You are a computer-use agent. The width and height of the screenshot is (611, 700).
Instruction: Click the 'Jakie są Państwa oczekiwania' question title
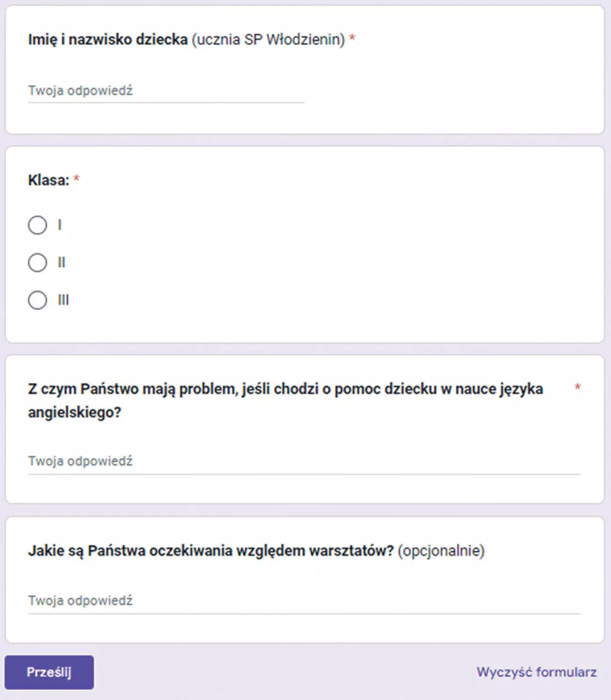coord(211,551)
